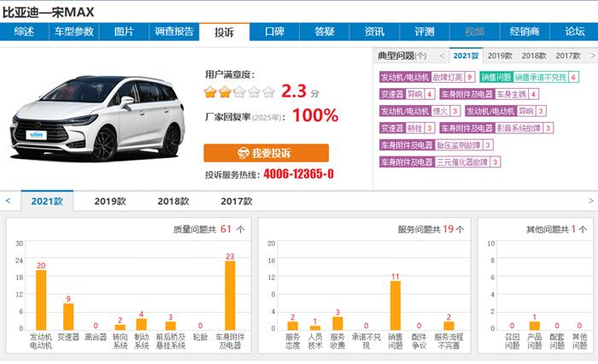Open the 综述 overview tab
This screenshot has height=364, width=598.
click(x=24, y=32)
